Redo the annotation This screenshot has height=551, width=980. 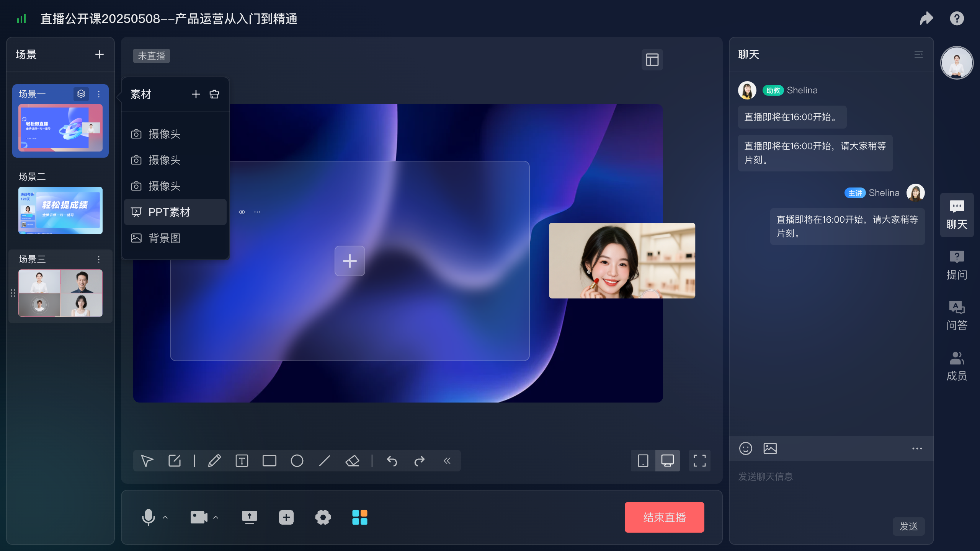[x=420, y=461]
